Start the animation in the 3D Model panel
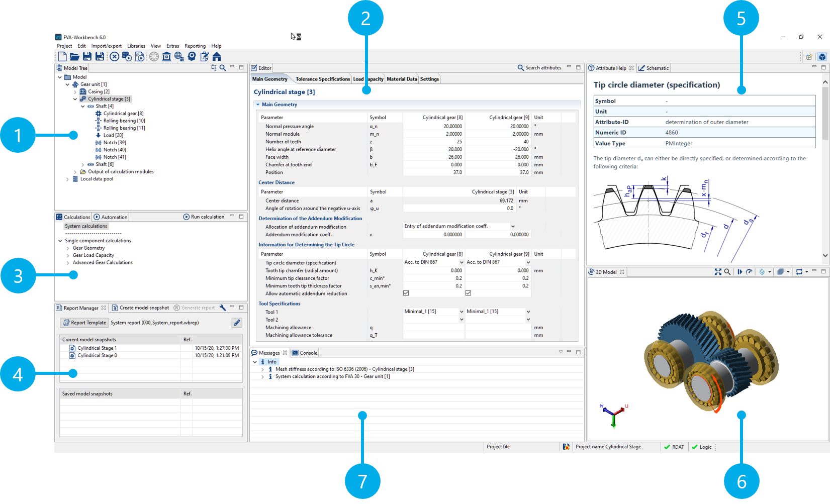 (x=740, y=272)
